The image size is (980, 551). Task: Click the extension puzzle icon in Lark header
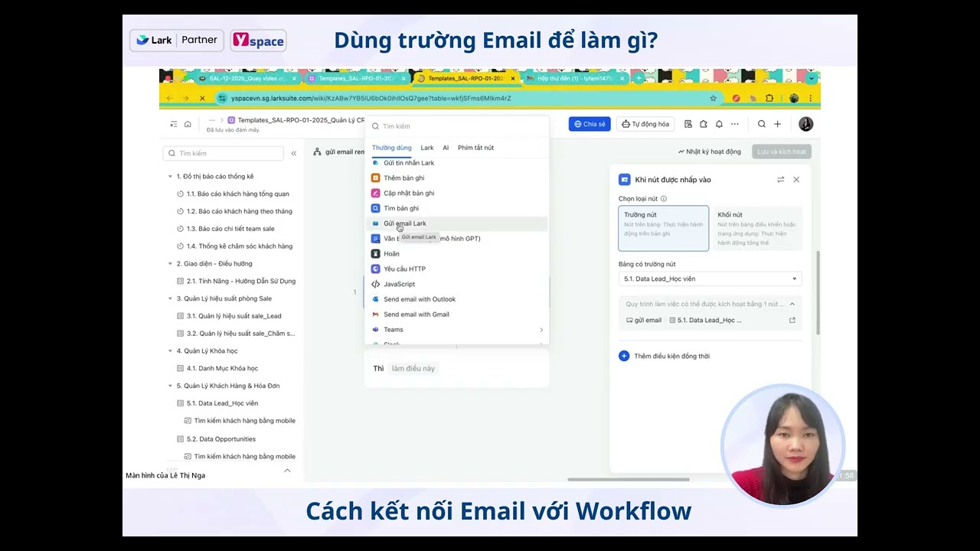tap(704, 124)
